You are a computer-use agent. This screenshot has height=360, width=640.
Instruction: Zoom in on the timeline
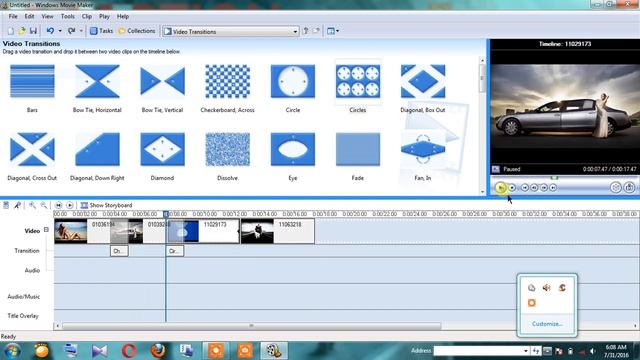[x=32, y=205]
